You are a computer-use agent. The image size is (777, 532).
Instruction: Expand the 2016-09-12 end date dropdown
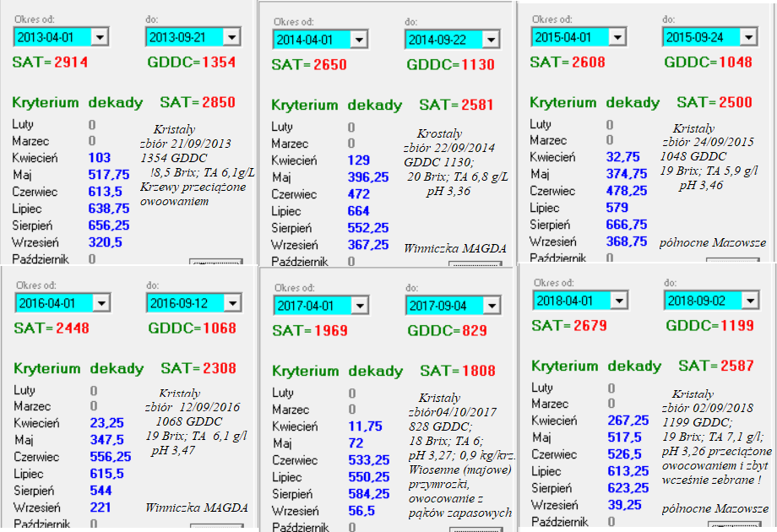click(233, 302)
